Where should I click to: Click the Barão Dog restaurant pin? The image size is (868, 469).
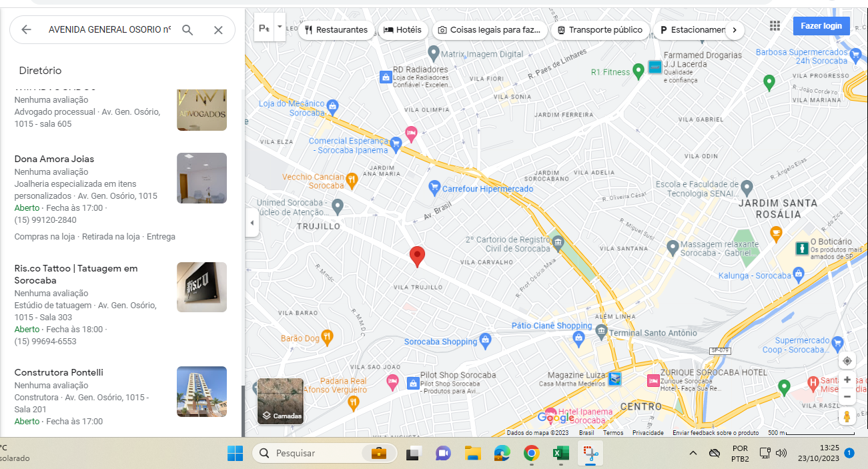(x=326, y=337)
